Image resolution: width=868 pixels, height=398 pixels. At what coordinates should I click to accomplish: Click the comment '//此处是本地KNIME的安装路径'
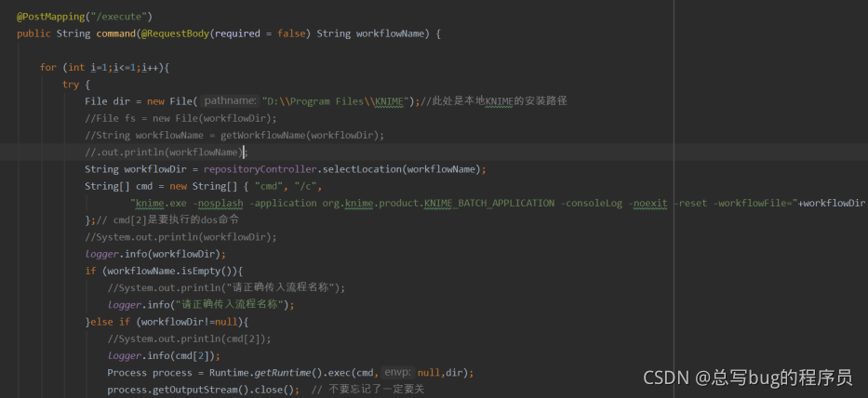tap(494, 101)
